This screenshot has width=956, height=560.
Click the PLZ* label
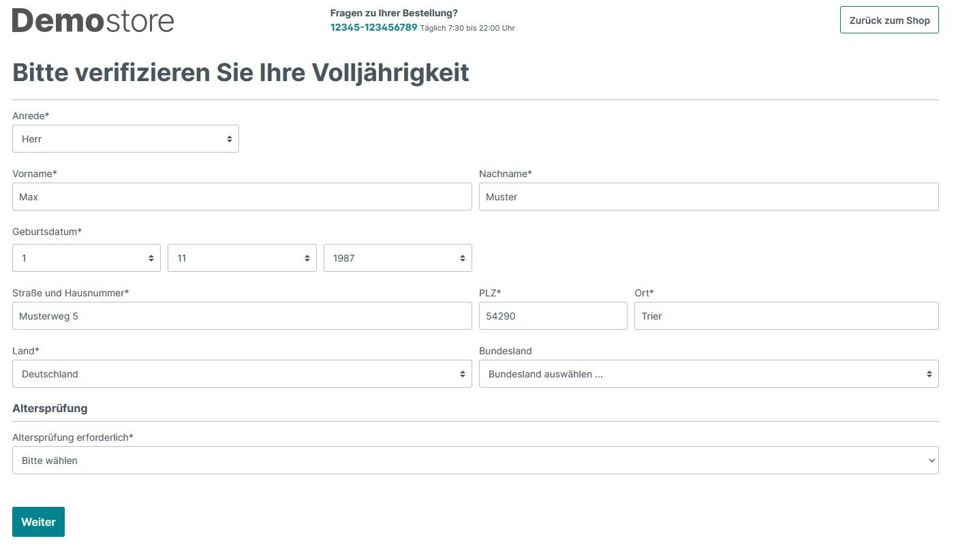(x=490, y=293)
